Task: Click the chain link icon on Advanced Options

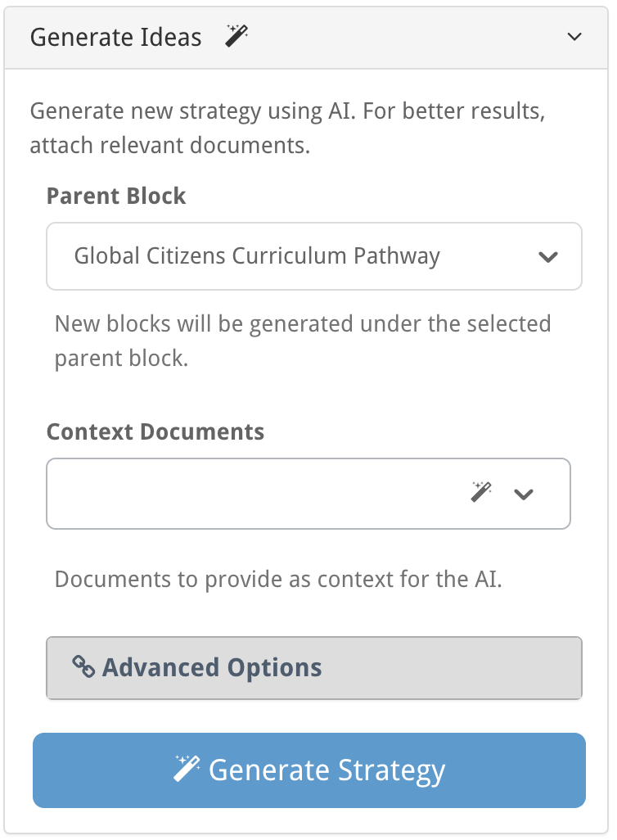Action: tap(83, 667)
